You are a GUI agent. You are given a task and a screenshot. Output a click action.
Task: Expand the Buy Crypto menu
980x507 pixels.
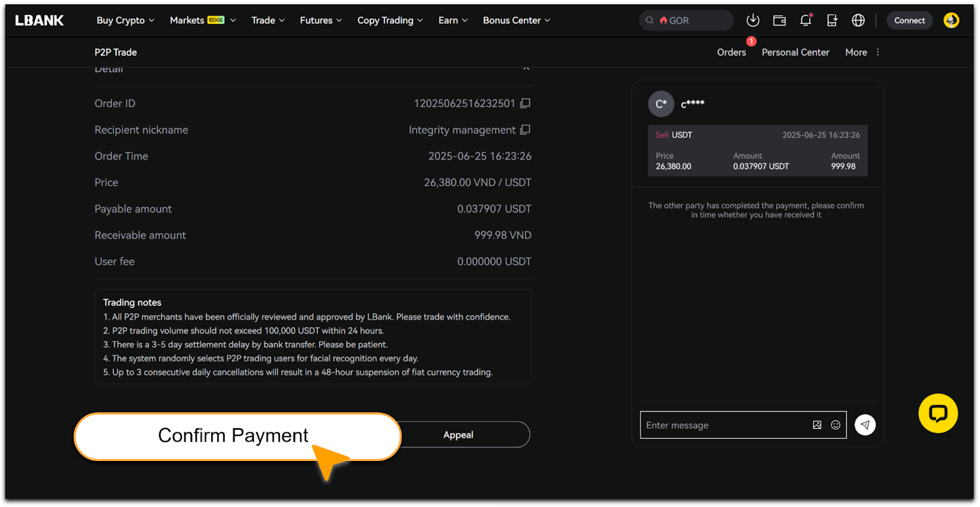pyautogui.click(x=125, y=20)
